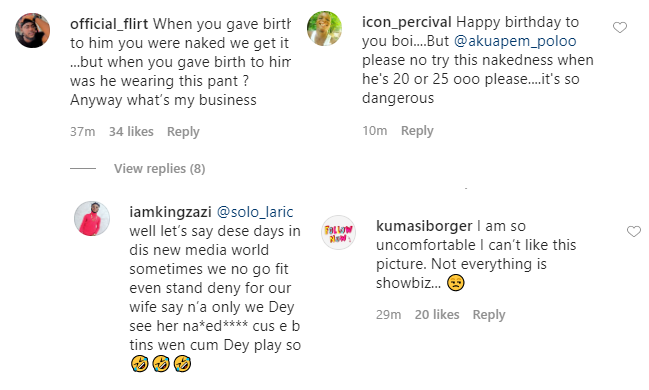The width and height of the screenshot is (649, 390).
Task: Open icon_percival's profile avatar
Action: 324,28
